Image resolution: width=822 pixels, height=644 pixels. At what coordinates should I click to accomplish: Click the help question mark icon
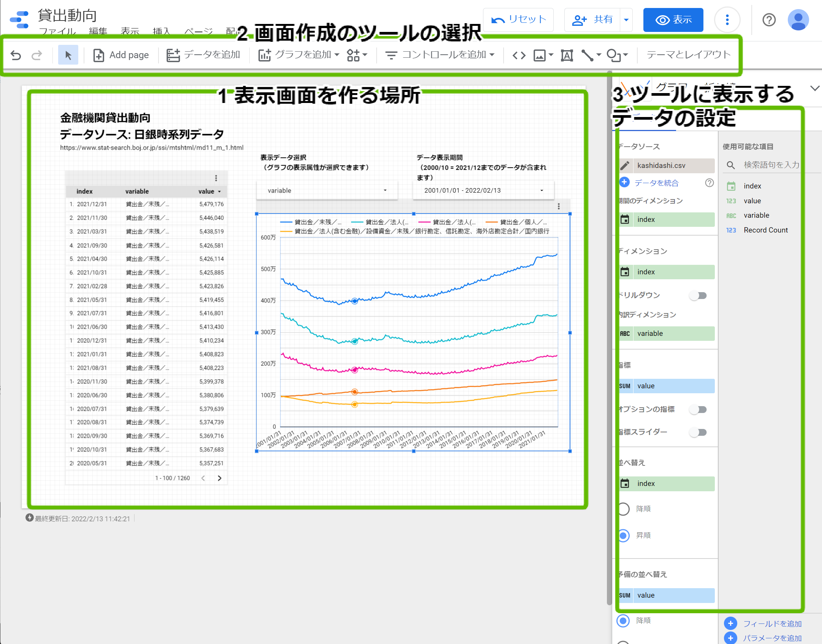click(x=769, y=20)
